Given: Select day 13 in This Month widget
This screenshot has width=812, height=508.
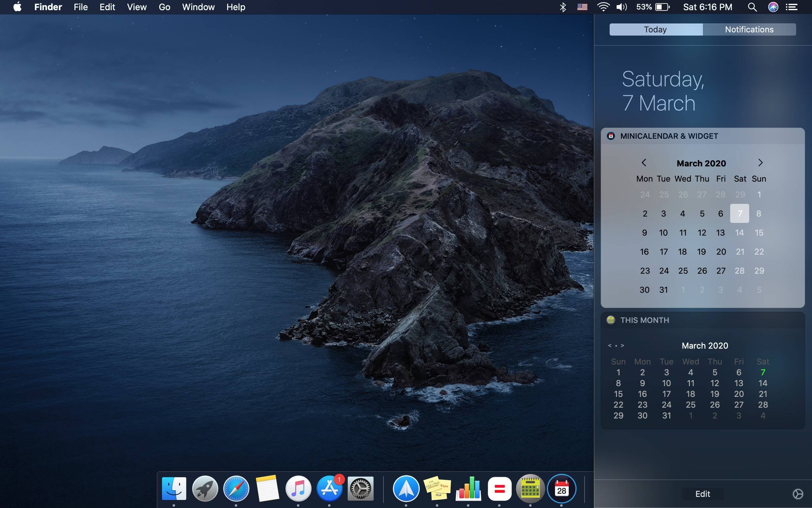Looking at the screenshot, I should pyautogui.click(x=739, y=383).
